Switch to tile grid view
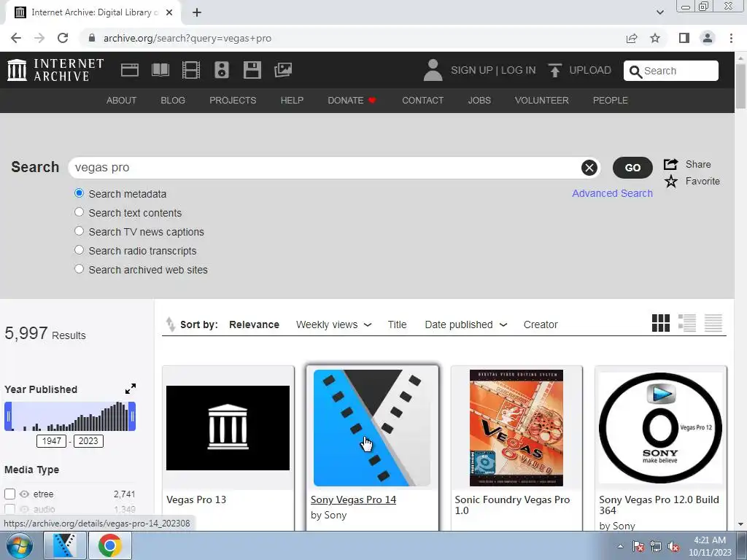747x560 pixels. [x=661, y=323]
